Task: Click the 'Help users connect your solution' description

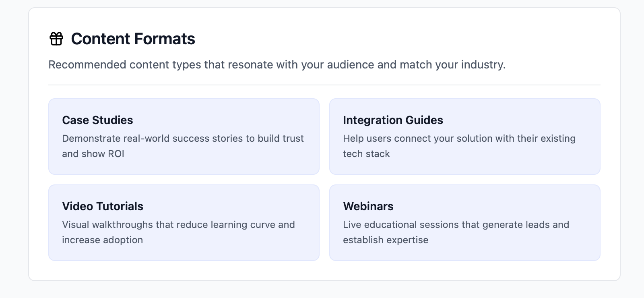Action: pos(459,139)
